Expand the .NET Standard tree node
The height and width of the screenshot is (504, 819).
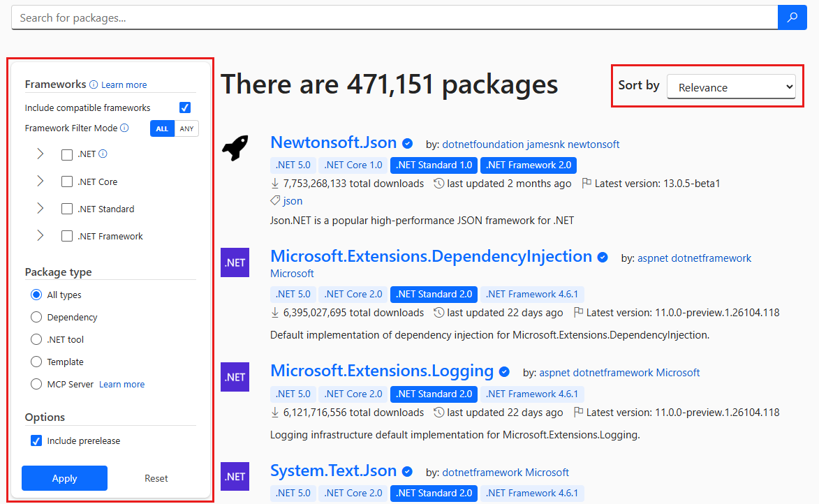tap(40, 208)
